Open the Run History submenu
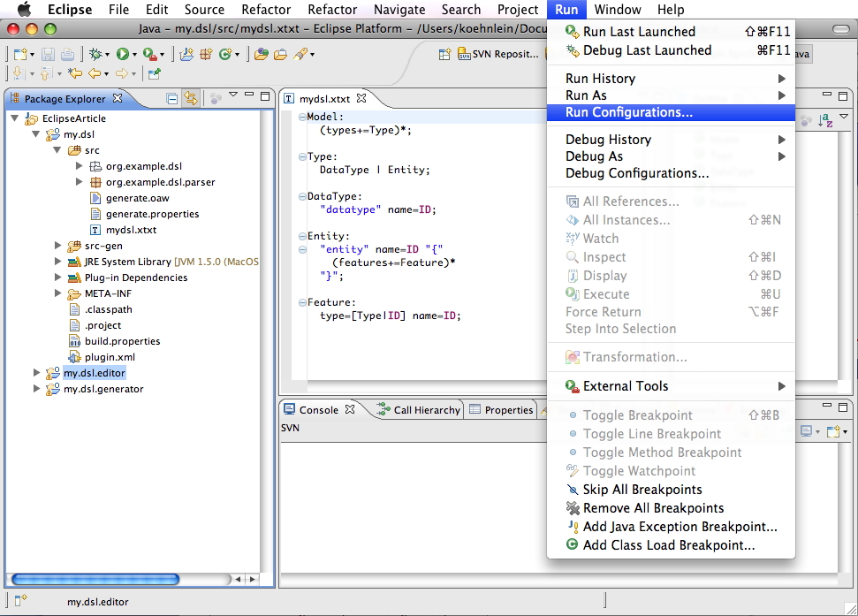 pos(671,79)
